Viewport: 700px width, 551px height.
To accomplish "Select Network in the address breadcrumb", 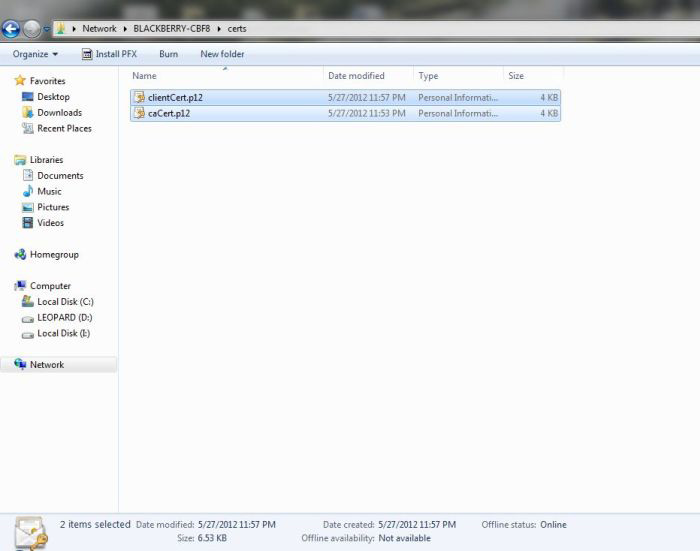I will coord(99,29).
